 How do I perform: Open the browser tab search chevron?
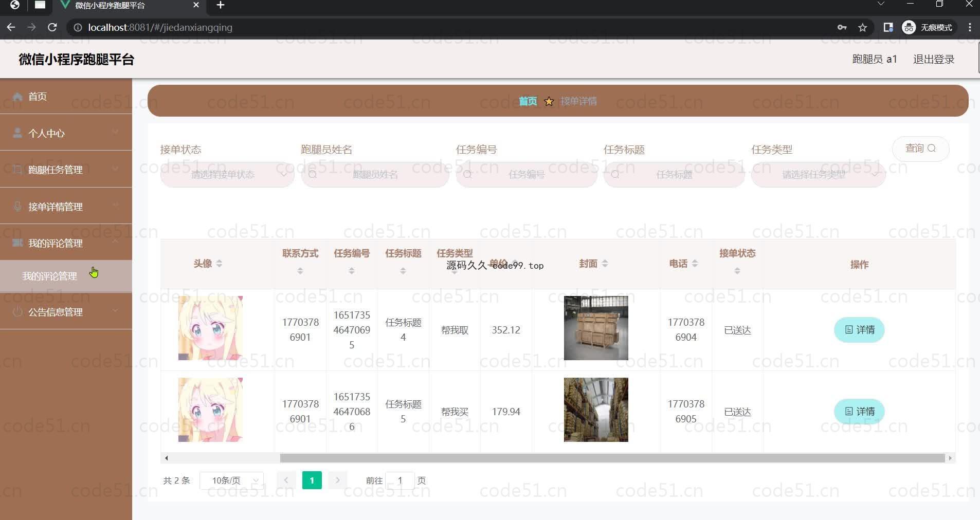tap(881, 4)
